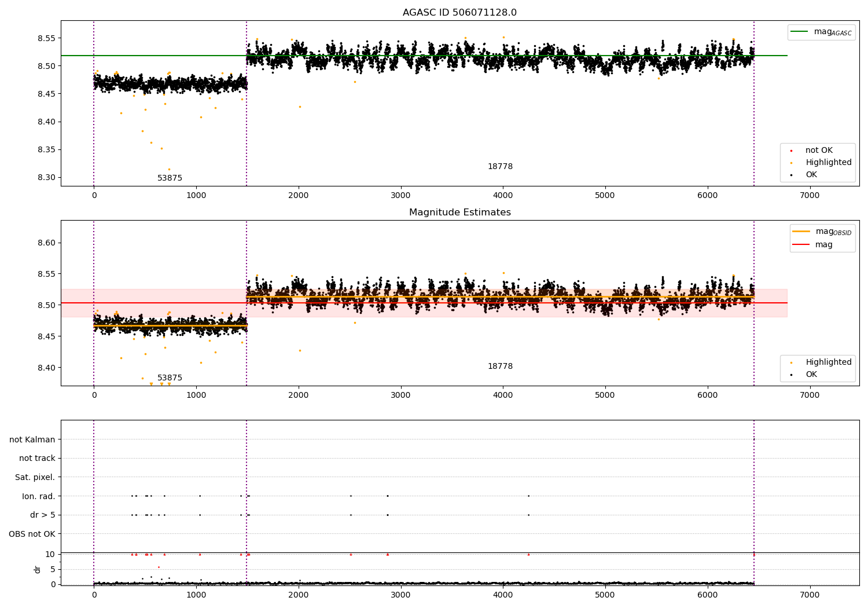Select "Highlighted" in the top plot legend
This screenshot has width=868, height=608.
click(x=829, y=163)
